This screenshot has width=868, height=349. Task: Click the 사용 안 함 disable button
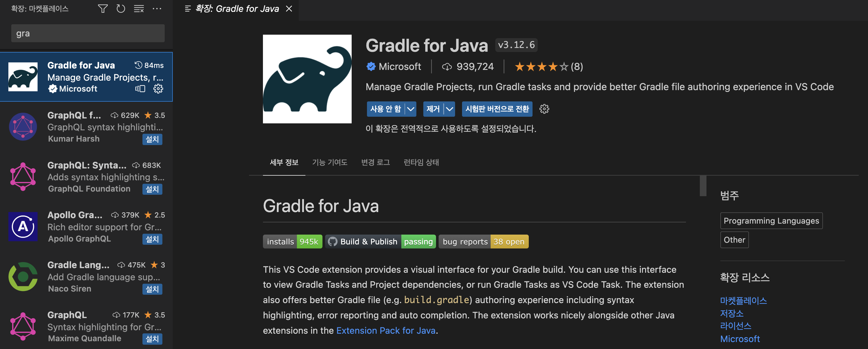(385, 109)
